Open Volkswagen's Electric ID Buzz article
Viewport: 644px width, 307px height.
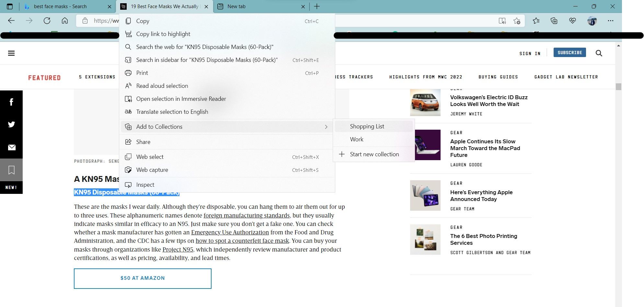[x=489, y=100]
